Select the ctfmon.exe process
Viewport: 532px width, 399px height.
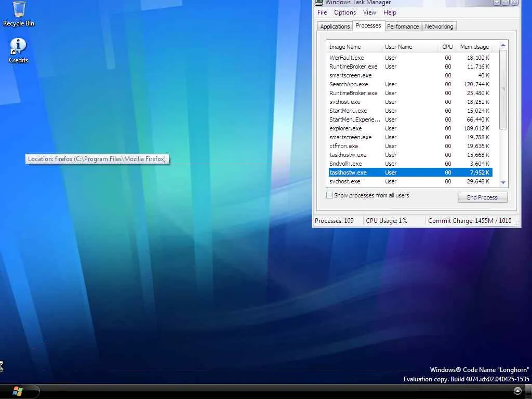pyautogui.click(x=410, y=146)
